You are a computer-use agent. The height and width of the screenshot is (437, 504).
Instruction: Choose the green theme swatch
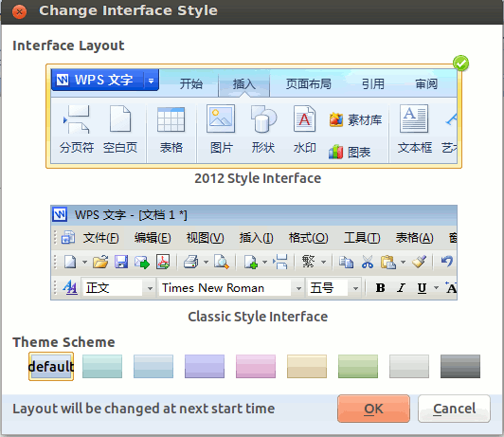click(358, 366)
